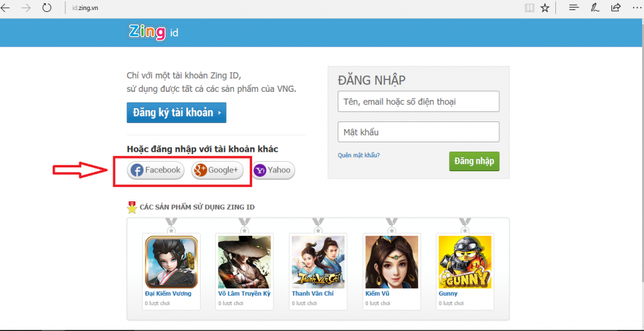Open Võ Lâm Truyền Kỳ game thumbnail
This screenshot has width=644, height=331.
point(245,262)
